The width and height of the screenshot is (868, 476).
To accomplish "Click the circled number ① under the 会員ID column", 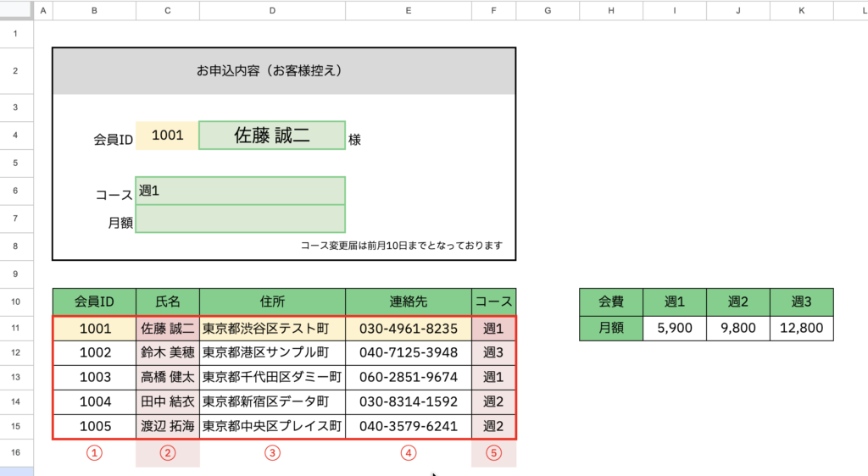I will (94, 453).
